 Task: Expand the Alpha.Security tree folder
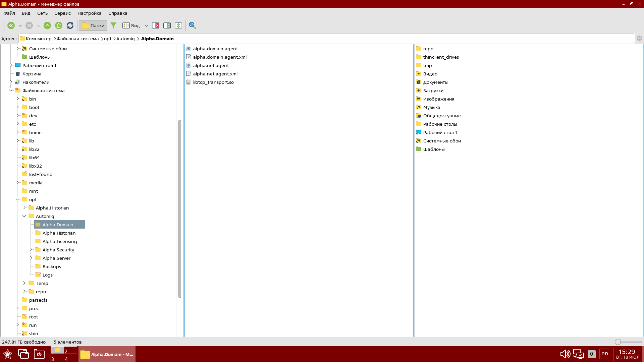pyautogui.click(x=31, y=250)
